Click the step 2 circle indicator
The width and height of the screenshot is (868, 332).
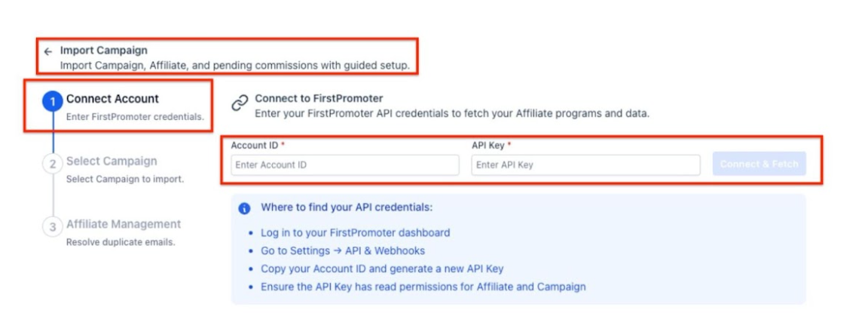point(53,164)
